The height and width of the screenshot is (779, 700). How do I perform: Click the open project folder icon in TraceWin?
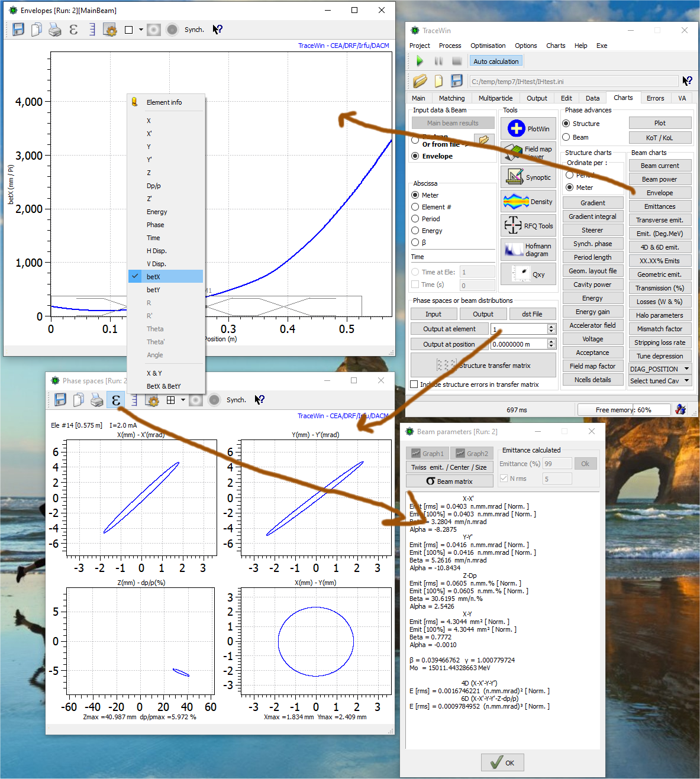click(x=420, y=81)
